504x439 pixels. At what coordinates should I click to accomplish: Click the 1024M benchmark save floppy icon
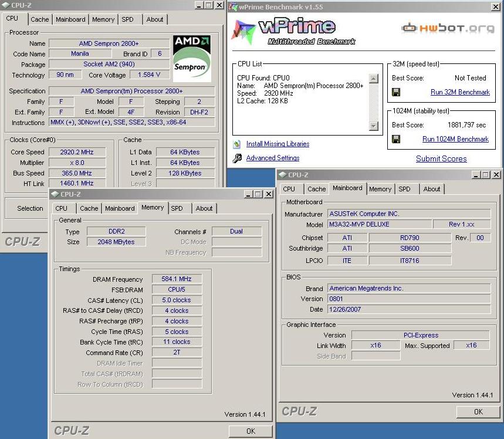(x=396, y=139)
